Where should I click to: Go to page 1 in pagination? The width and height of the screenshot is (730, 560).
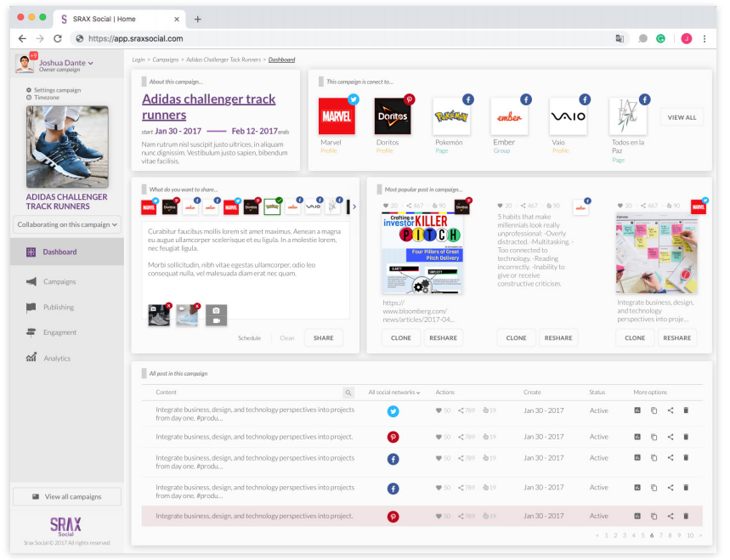[606, 535]
